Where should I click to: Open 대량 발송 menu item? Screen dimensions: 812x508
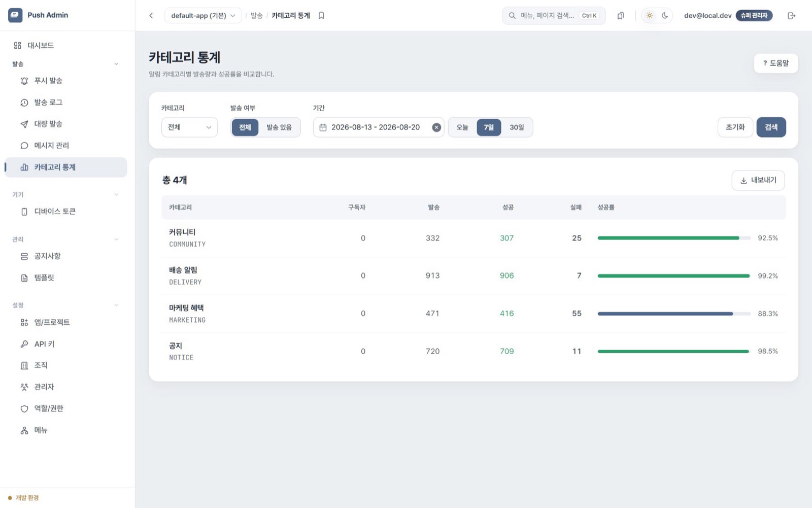pos(66,124)
